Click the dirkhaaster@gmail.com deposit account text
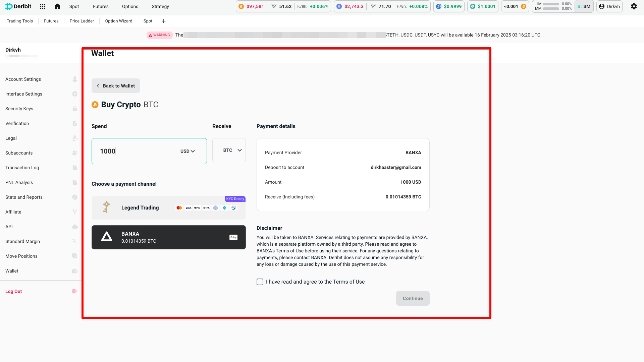The width and height of the screenshot is (644, 362). tap(396, 167)
